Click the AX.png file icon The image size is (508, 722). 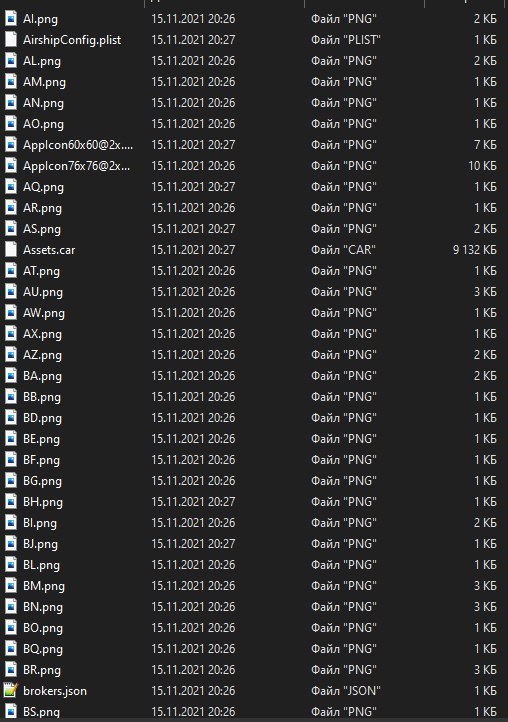tap(11, 334)
